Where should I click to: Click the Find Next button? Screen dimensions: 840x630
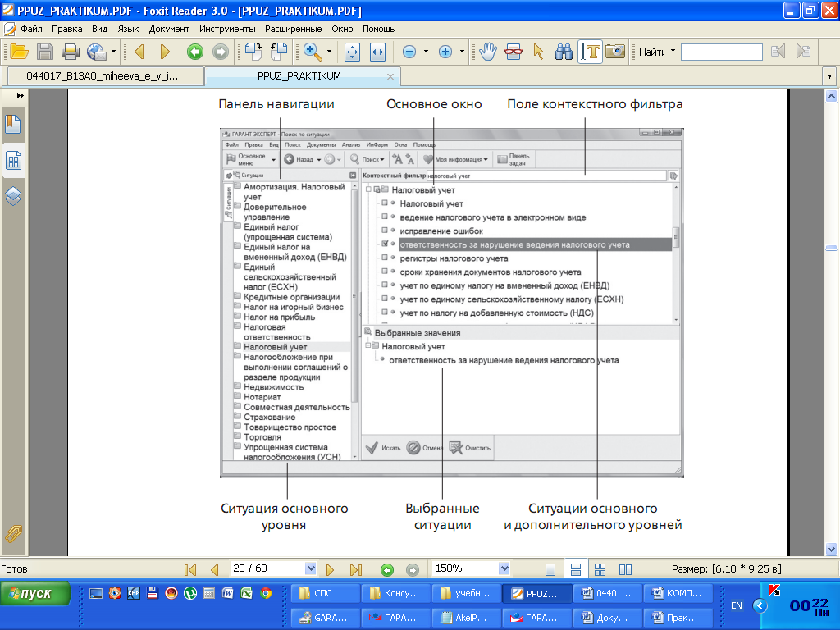tap(804, 52)
